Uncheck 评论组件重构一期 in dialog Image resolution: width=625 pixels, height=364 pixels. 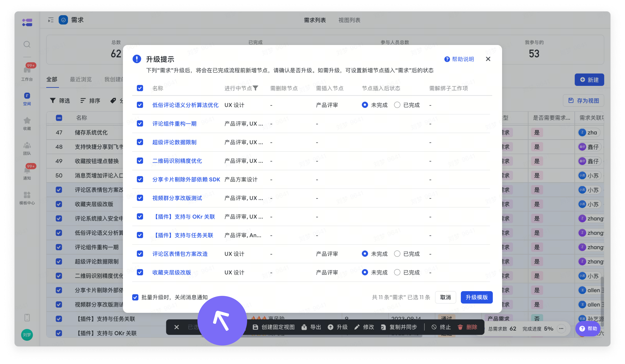point(140,123)
